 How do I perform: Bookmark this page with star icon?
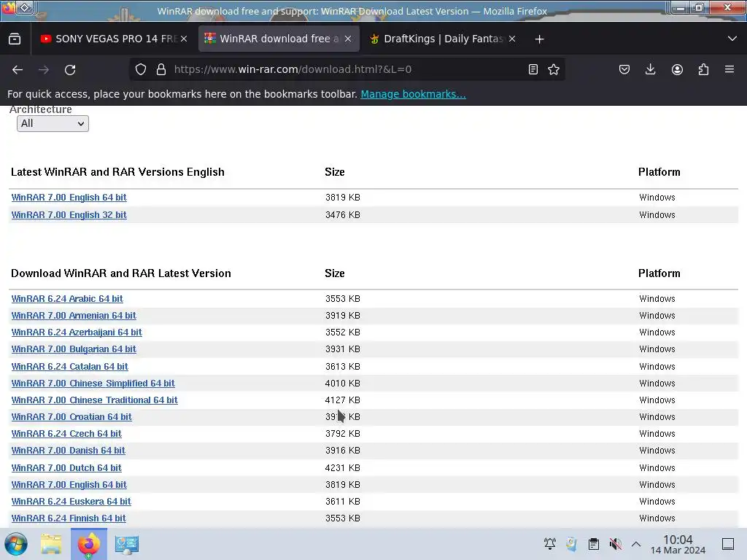pos(554,69)
